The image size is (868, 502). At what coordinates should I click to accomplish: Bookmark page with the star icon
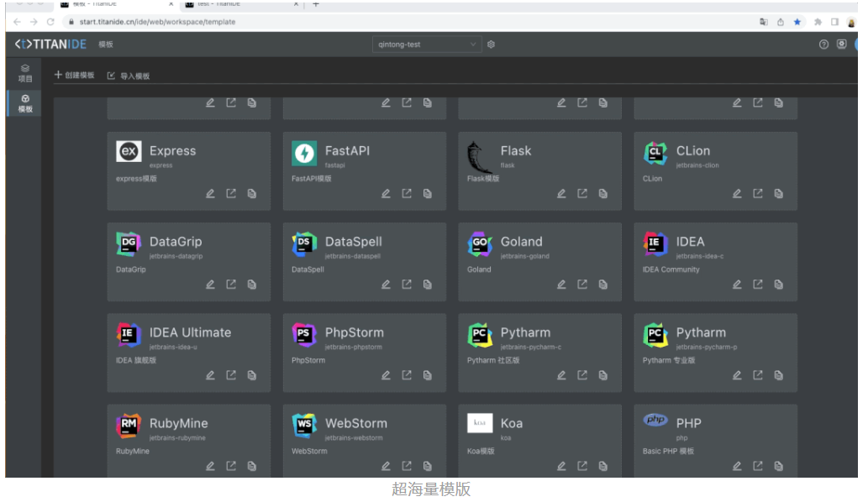click(x=797, y=22)
